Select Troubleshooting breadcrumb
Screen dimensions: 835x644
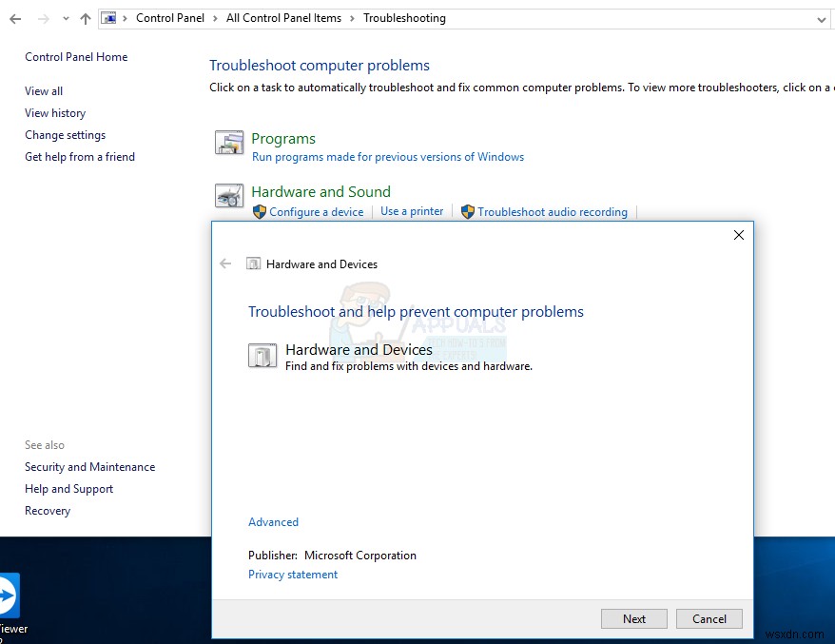tap(404, 18)
